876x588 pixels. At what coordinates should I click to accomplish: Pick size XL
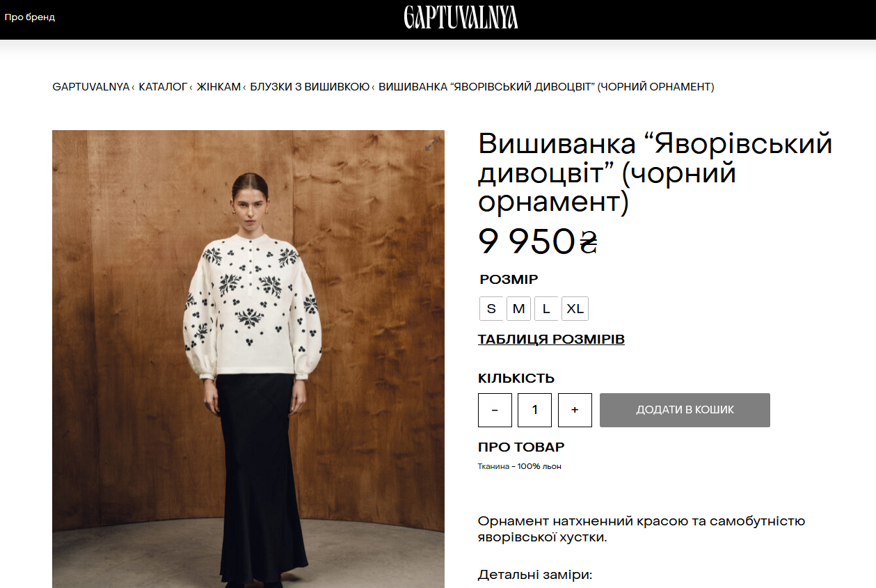575,308
